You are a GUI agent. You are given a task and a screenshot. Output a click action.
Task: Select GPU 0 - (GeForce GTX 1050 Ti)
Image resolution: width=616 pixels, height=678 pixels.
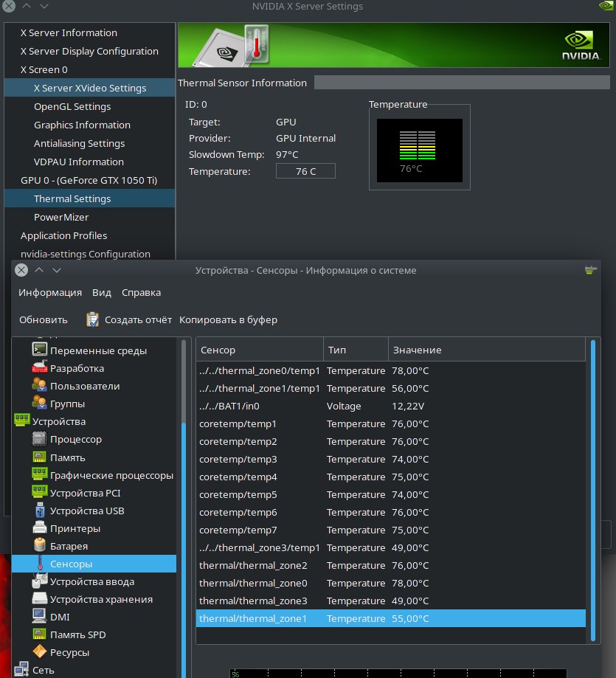[x=89, y=180]
